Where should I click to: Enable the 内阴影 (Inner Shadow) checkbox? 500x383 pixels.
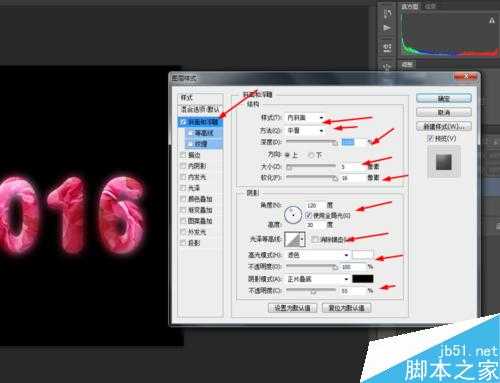(x=183, y=166)
